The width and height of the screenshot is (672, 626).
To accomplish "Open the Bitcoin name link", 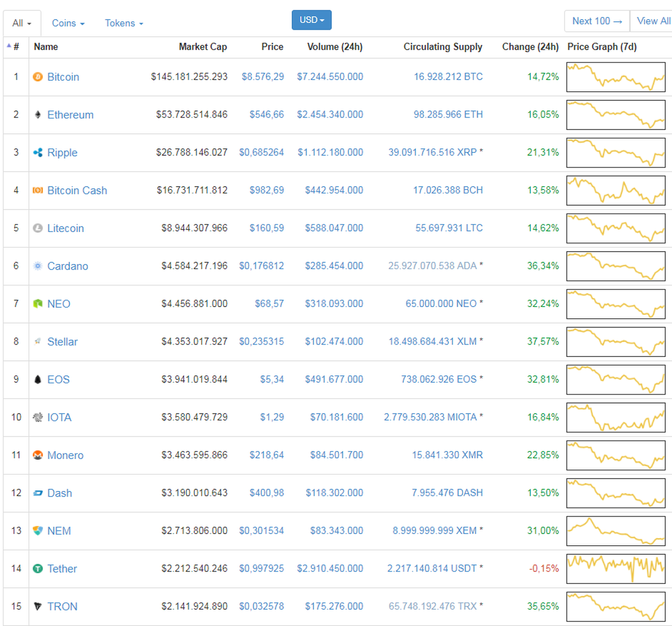I will click(x=63, y=77).
